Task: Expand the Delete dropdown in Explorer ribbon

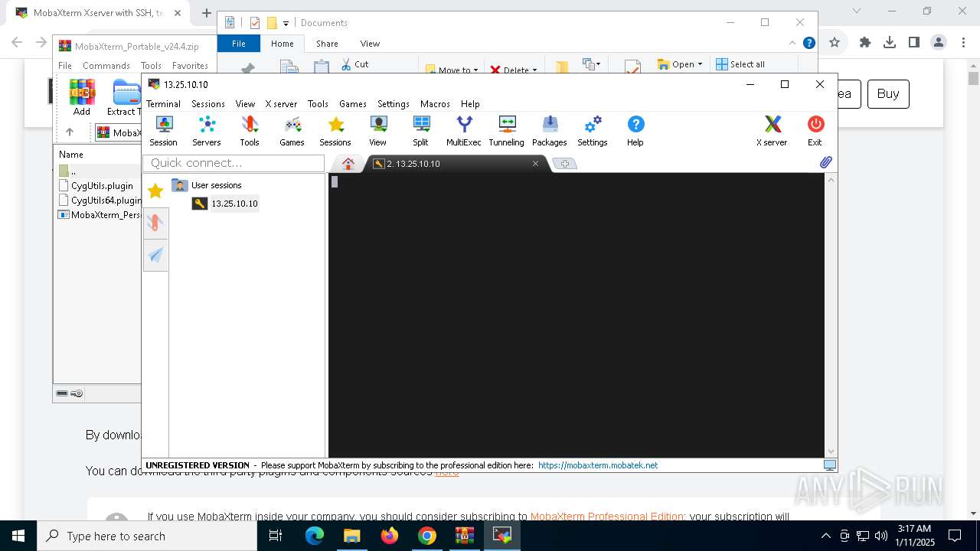Action: [x=534, y=70]
